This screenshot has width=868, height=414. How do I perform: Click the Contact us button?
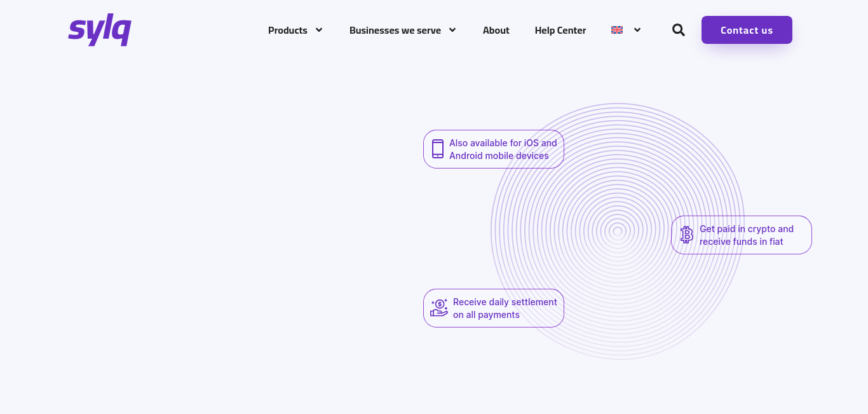click(x=747, y=30)
